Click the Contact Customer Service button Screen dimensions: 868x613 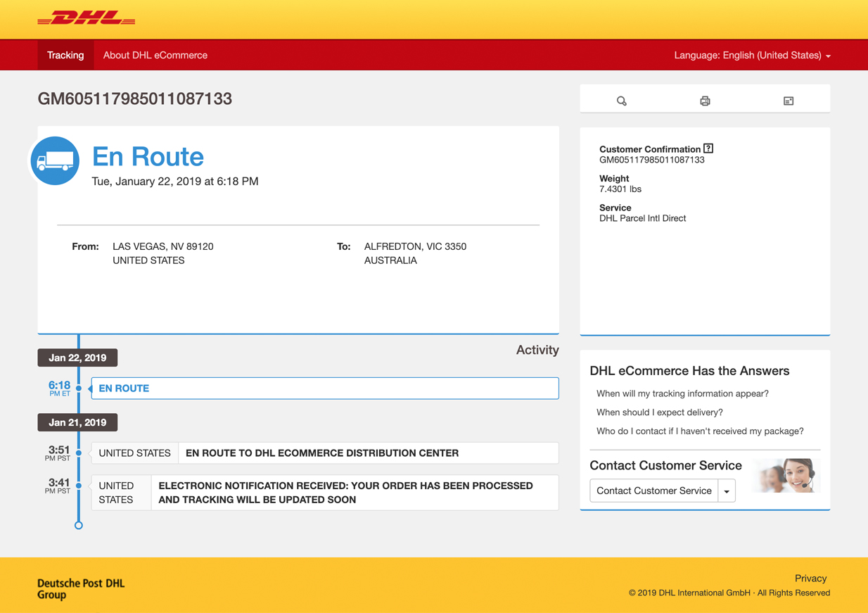[x=653, y=491]
